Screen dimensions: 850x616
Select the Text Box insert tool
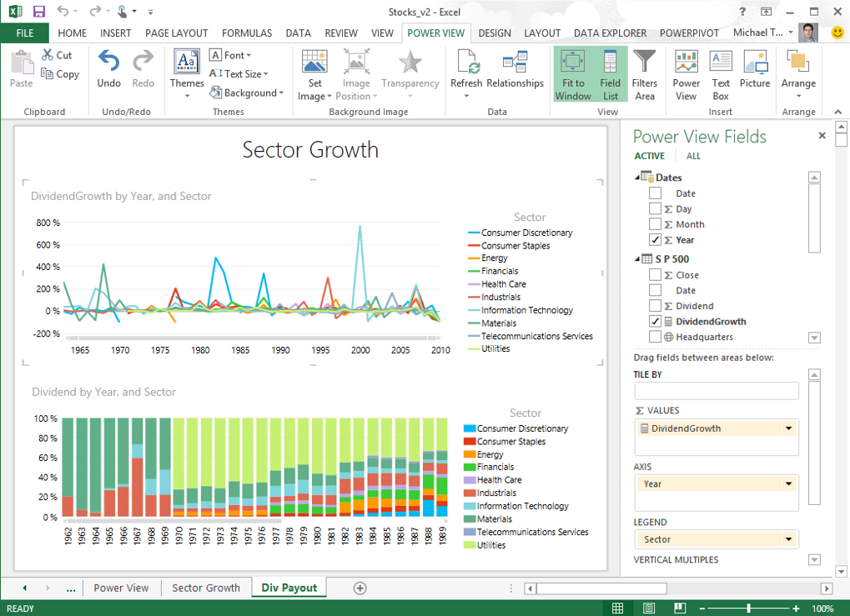tap(719, 73)
